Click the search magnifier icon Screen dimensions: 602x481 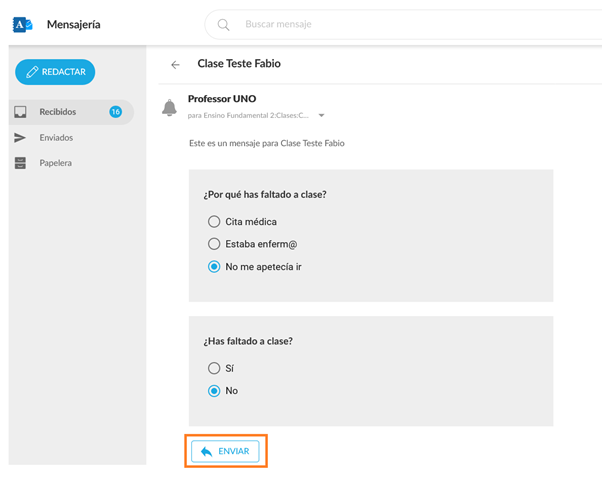(223, 25)
